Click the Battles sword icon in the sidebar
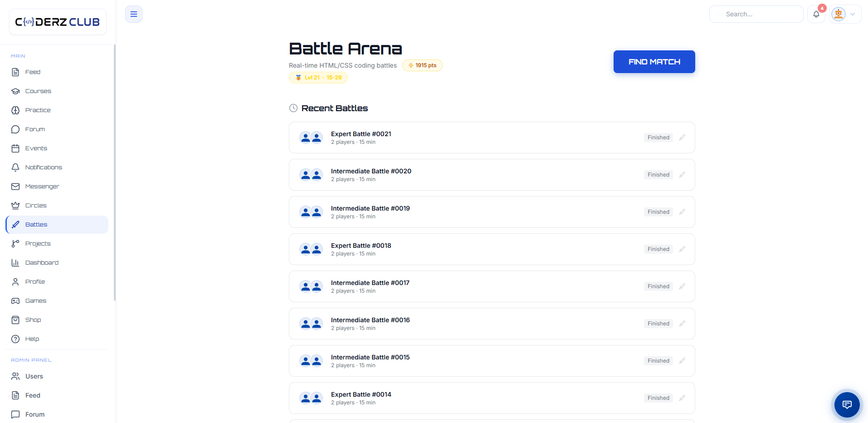Viewport: 868px width, 423px height. click(15, 225)
